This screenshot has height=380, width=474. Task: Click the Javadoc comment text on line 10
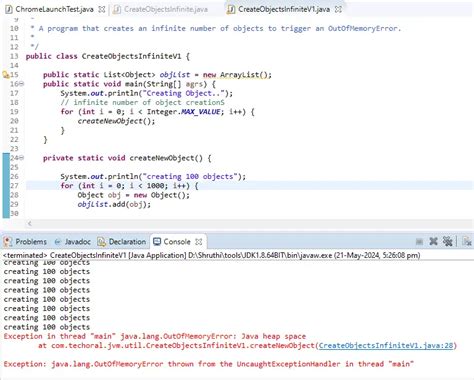click(x=220, y=28)
